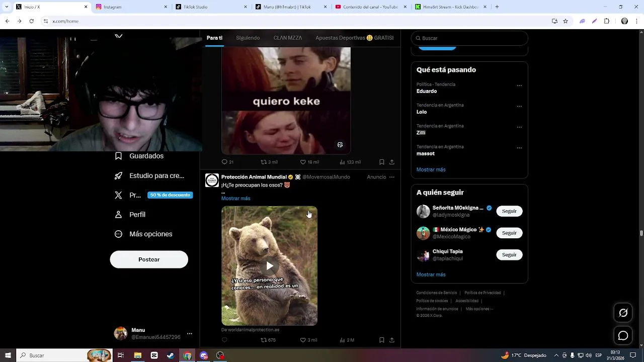Open more options for Eduardo trend
This screenshot has width=644, height=362.
[519, 85]
